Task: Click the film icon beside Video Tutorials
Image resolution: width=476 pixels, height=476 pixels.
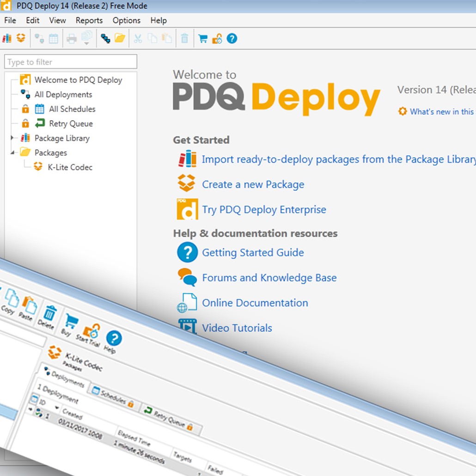Action: 188,326
